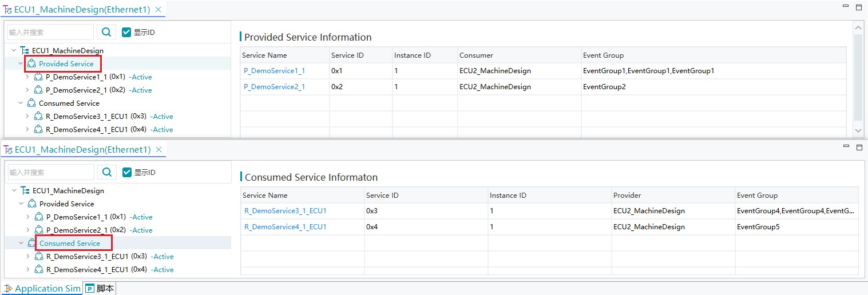Uncheck the 显示ID checkbox in the top pane

[127, 33]
